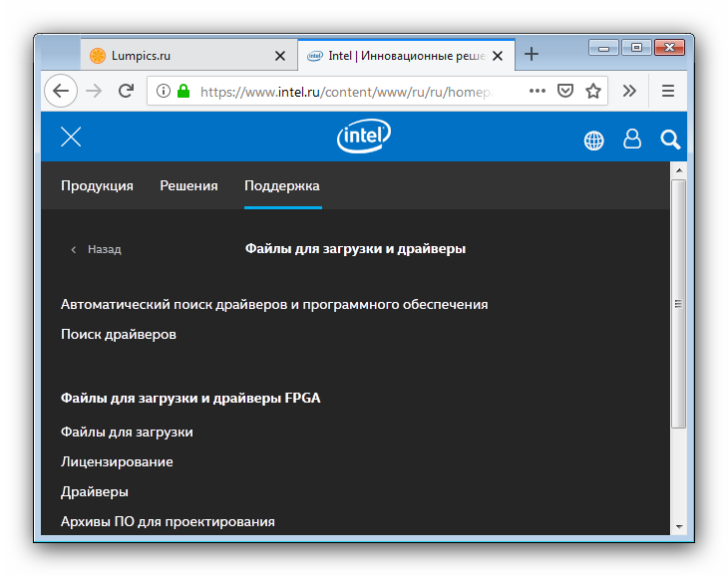The height and width of the screenshot is (576, 728).
Task: Close the Intel tab
Action: tap(498, 56)
